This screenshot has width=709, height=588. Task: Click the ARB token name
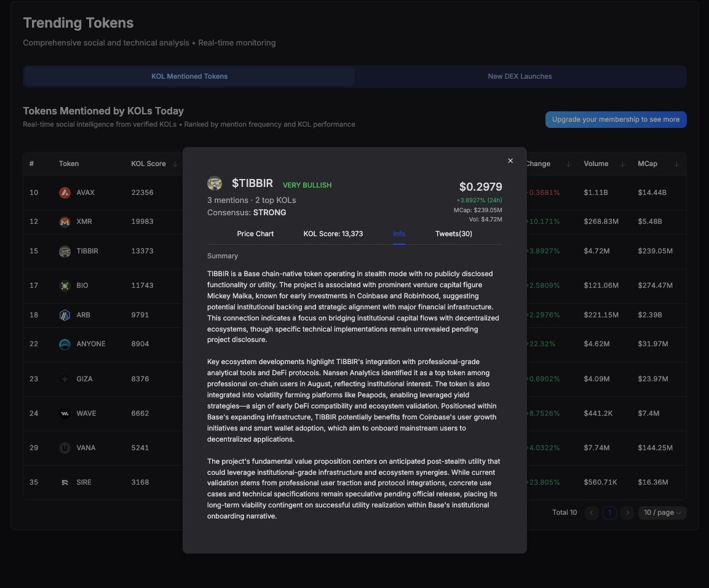click(83, 315)
